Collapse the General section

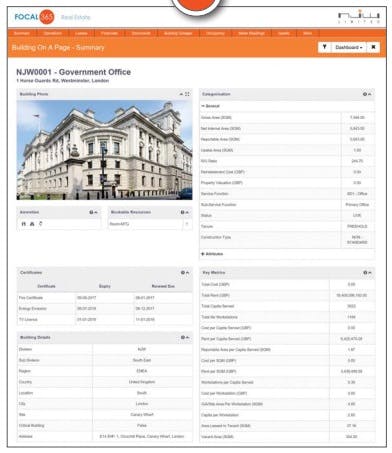click(210, 106)
